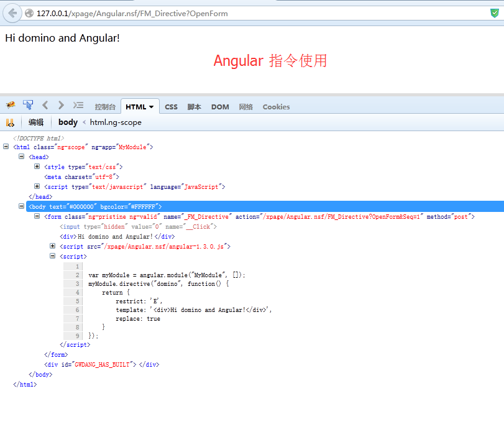The height and width of the screenshot is (445, 504).
Task: Go to previous Firebug history location
Action: (45, 105)
